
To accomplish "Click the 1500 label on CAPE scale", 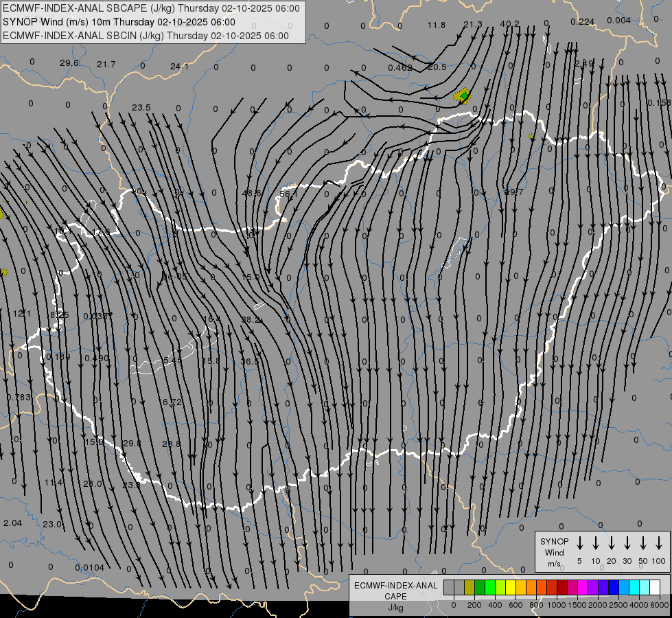I will click(x=577, y=605).
